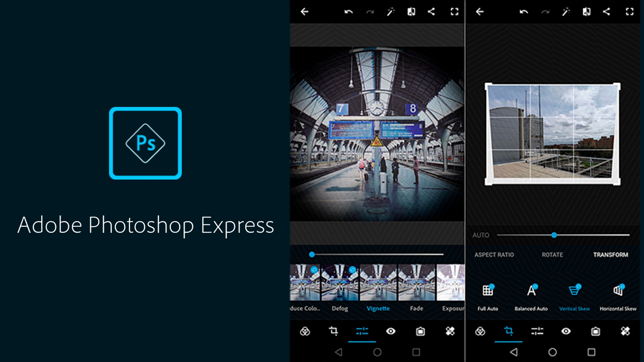This screenshot has width=644, height=362.
Task: Toggle before/after compare icon in the left screen
Action: pyautogui.click(x=411, y=12)
